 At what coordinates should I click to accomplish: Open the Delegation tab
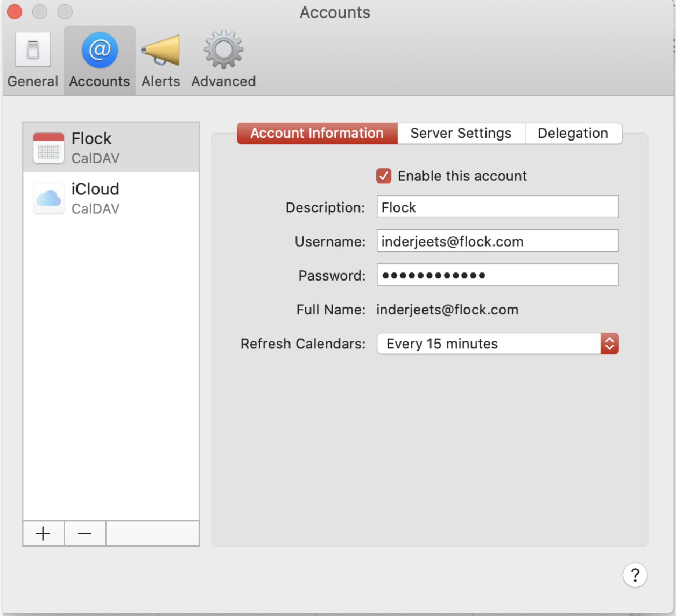[573, 133]
